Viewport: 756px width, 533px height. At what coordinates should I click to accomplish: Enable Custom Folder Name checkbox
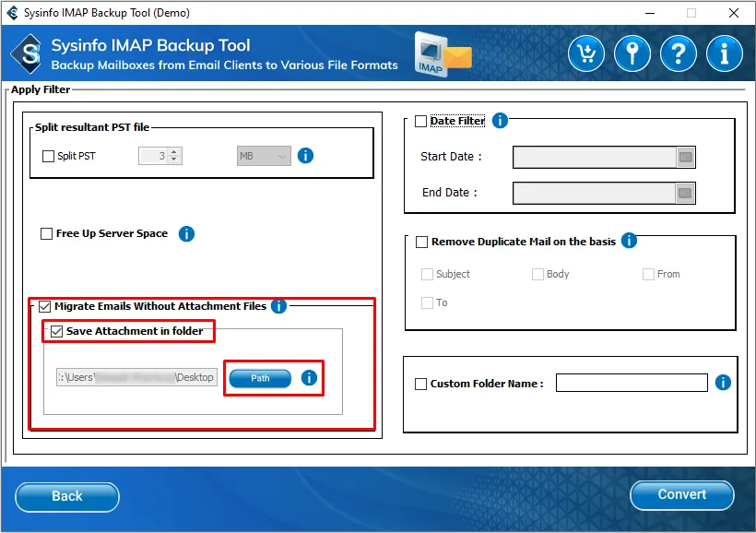point(421,384)
